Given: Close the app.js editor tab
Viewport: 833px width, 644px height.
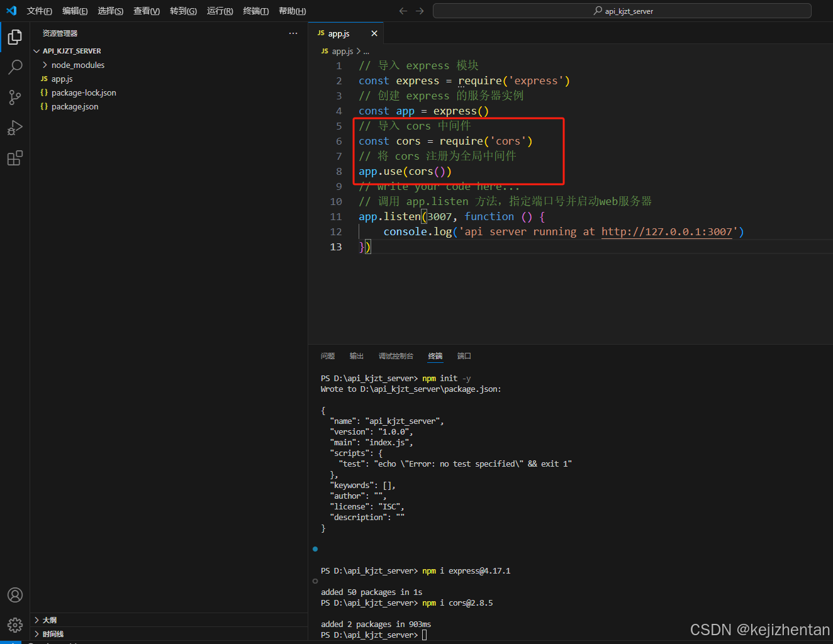Looking at the screenshot, I should (x=374, y=33).
